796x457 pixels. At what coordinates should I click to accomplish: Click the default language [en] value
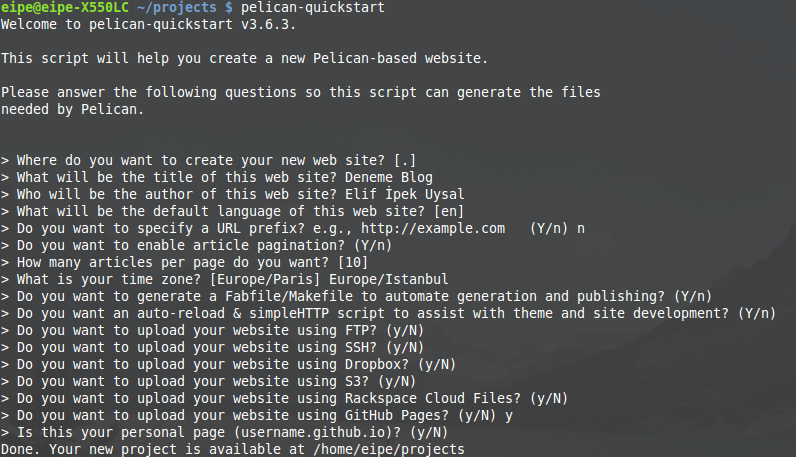point(449,211)
